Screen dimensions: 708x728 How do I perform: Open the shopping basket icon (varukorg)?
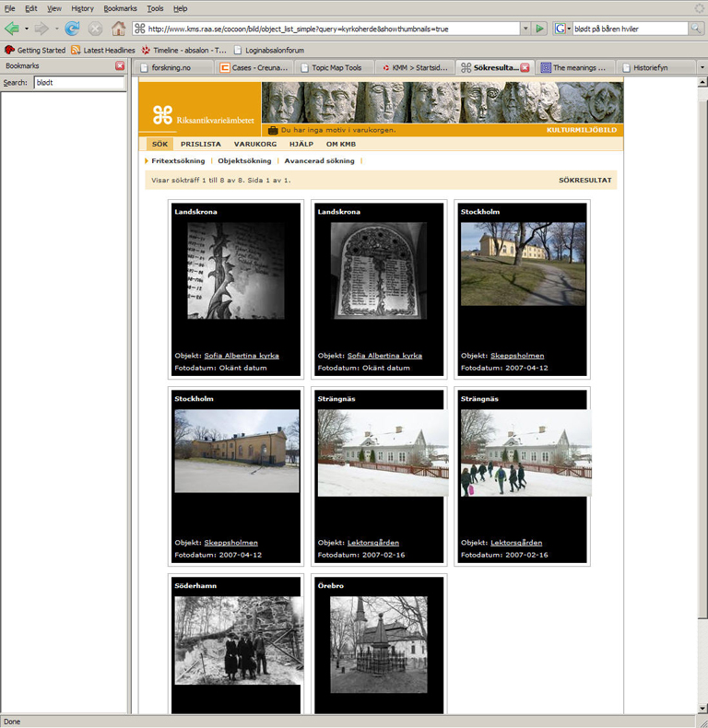273,130
